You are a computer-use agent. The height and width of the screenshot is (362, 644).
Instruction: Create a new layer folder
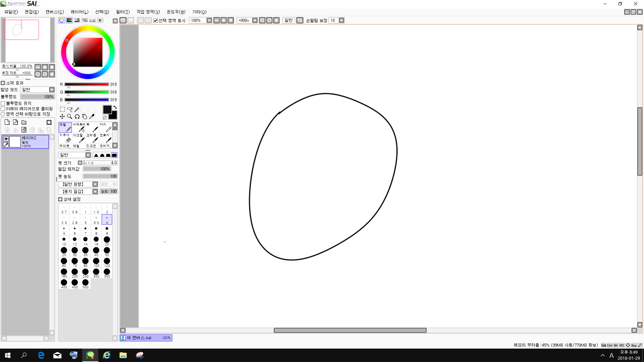[x=24, y=122]
